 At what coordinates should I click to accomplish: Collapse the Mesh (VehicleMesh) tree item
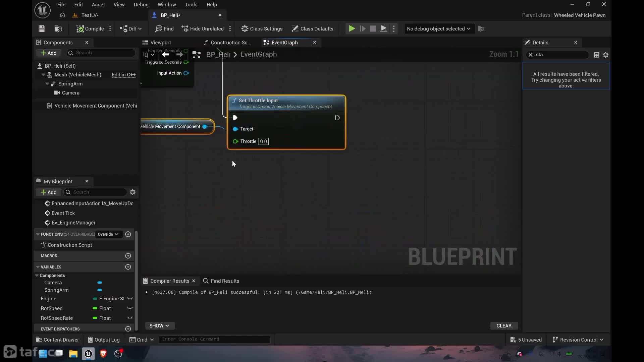pyautogui.click(x=43, y=75)
